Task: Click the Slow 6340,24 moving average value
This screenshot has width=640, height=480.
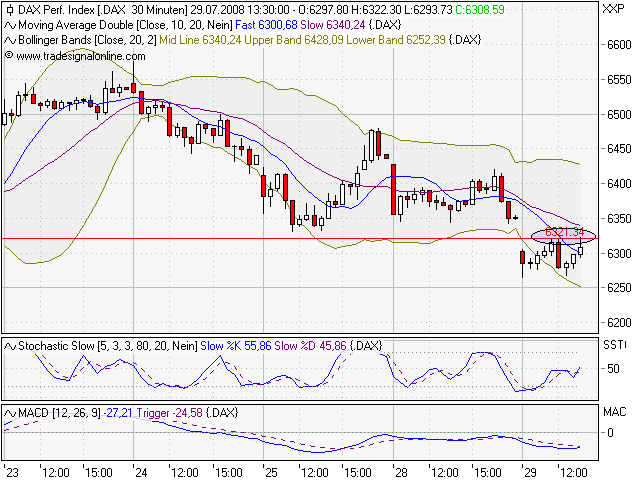Action: 333,25
